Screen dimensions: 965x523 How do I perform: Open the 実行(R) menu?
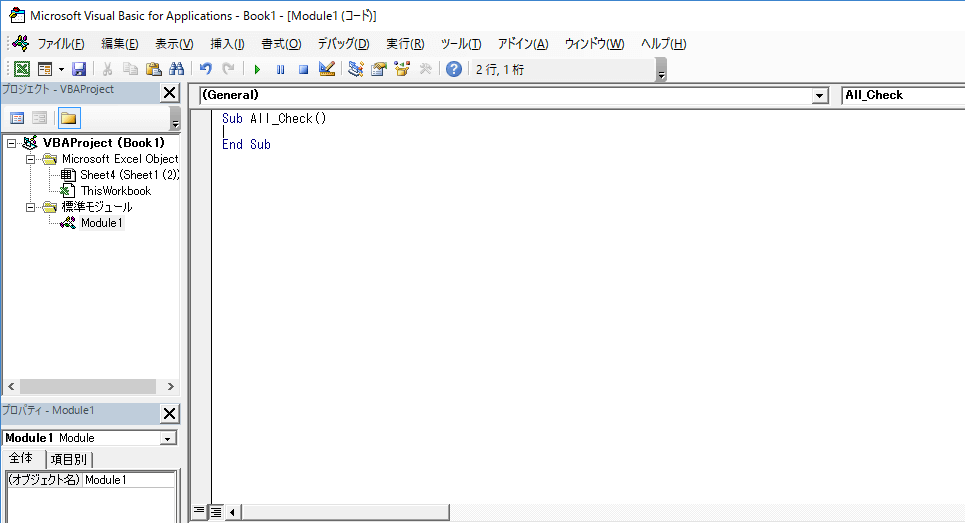(x=405, y=44)
